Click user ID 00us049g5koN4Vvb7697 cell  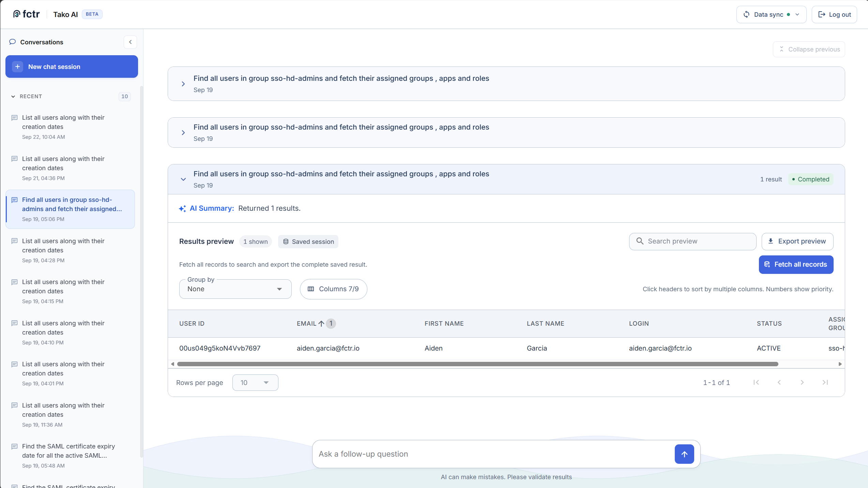coord(220,348)
